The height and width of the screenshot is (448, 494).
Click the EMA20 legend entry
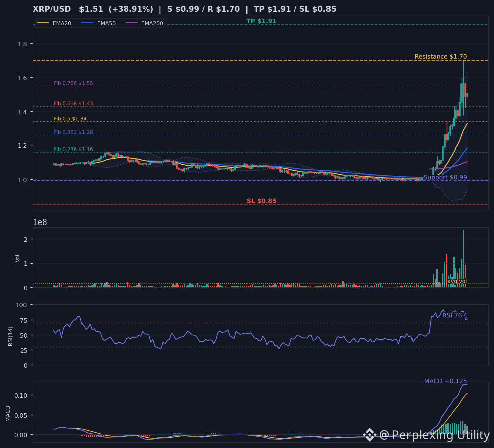click(x=54, y=23)
